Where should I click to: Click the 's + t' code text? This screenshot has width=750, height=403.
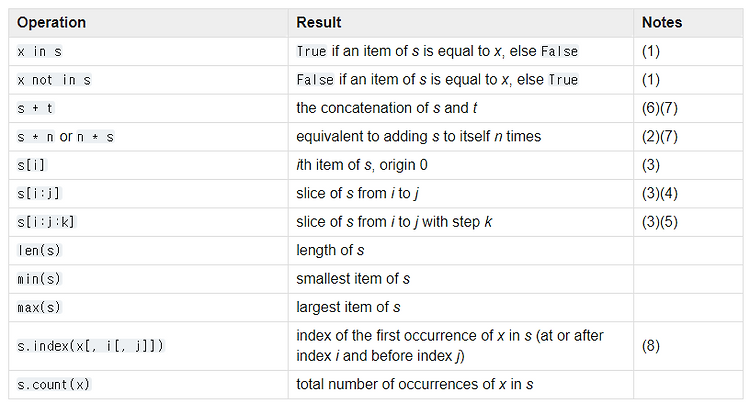pyautogui.click(x=35, y=109)
